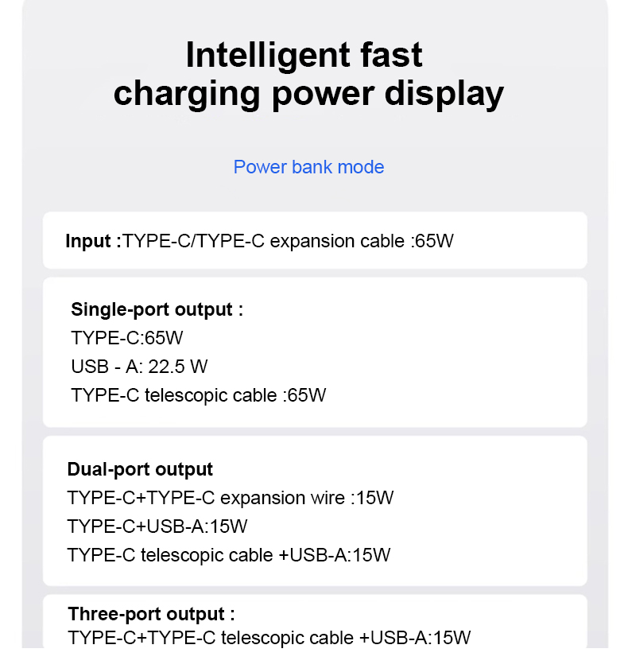Click the blue Power bank mode link

coord(308,167)
